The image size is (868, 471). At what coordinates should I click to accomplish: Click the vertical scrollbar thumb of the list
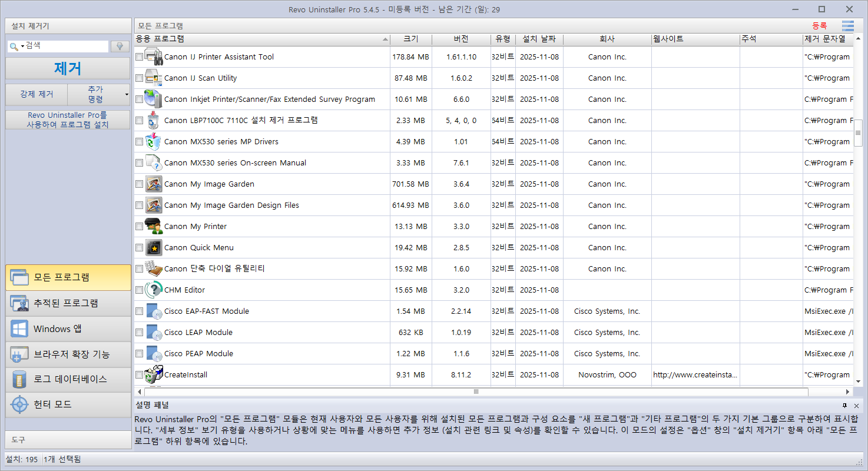click(859, 133)
